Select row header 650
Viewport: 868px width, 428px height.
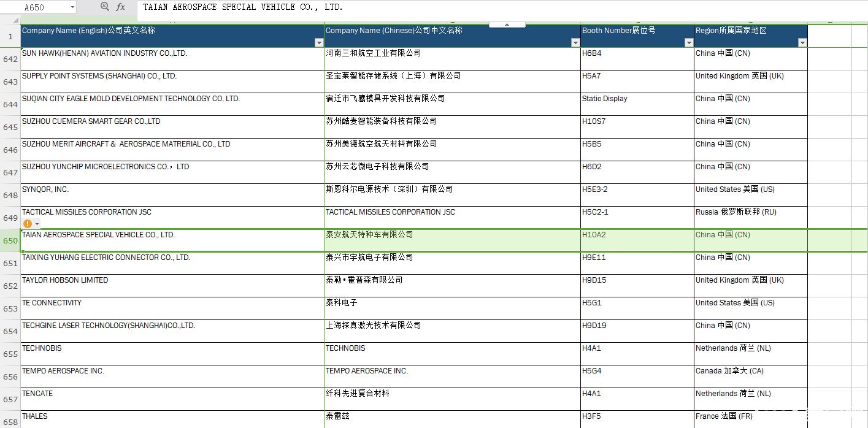[x=10, y=240]
